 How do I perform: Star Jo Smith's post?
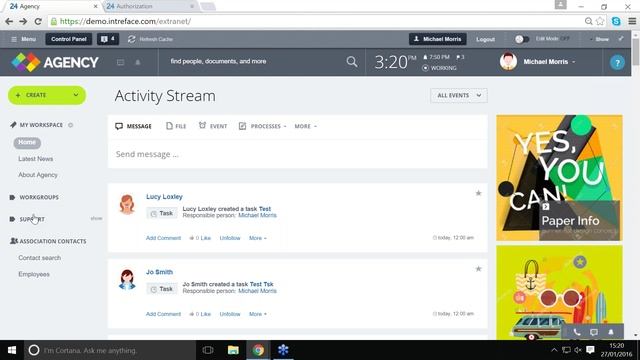click(x=478, y=269)
